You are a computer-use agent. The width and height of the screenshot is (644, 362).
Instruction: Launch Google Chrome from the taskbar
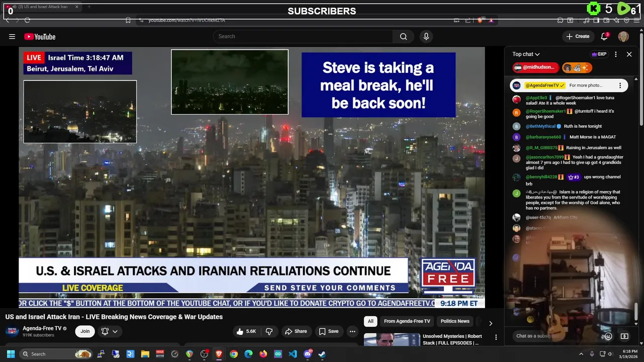tap(233, 354)
